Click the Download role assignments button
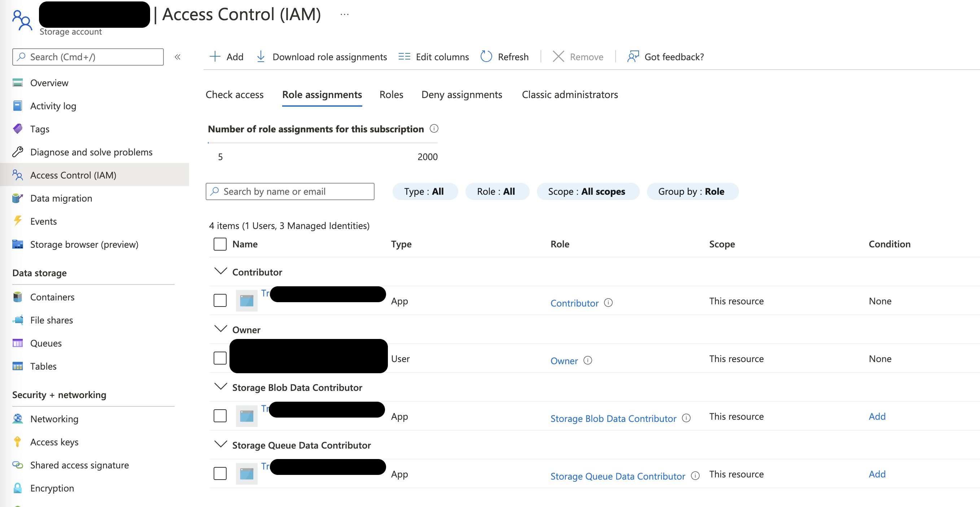980x507 pixels. pyautogui.click(x=321, y=57)
